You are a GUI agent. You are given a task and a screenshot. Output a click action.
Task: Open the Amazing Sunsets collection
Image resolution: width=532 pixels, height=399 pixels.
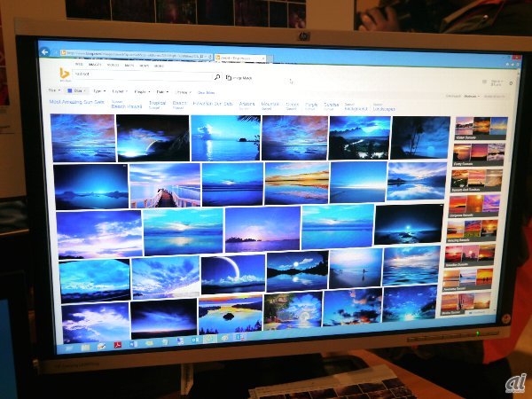tap(472, 231)
